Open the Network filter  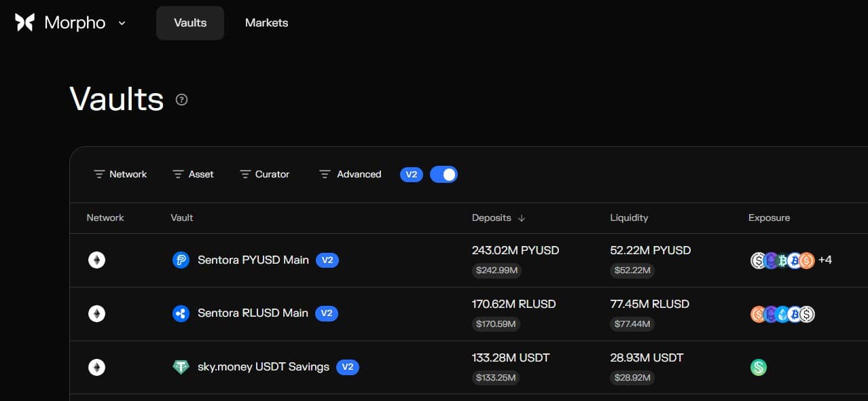click(120, 175)
